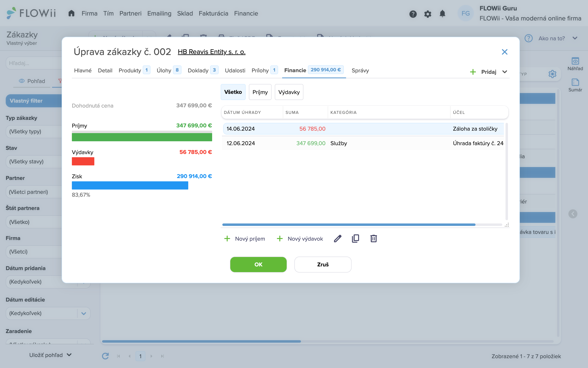
Task: Select the 12.06.2024 Služby payment row
Action: click(x=363, y=143)
